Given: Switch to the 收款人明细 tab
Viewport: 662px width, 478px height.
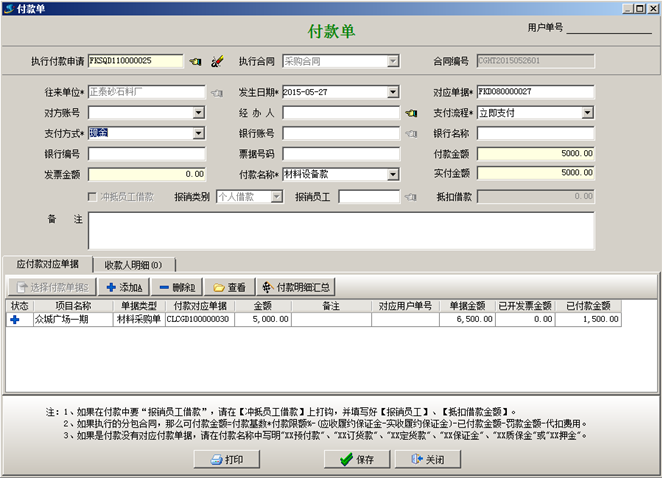Looking at the screenshot, I should [134, 264].
